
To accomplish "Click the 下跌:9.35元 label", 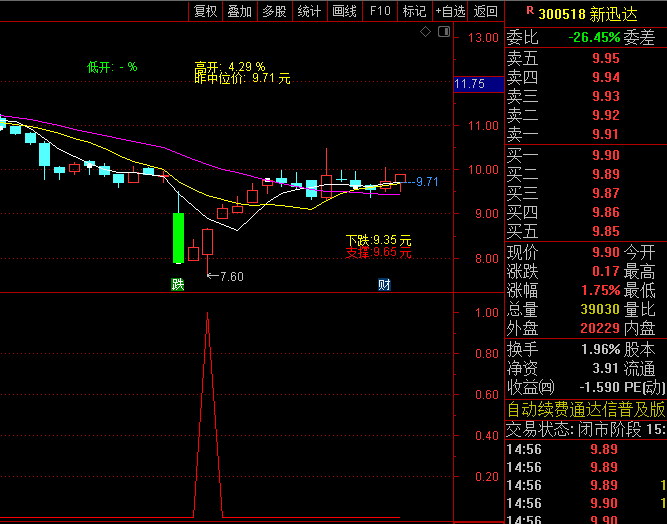I will [x=378, y=240].
